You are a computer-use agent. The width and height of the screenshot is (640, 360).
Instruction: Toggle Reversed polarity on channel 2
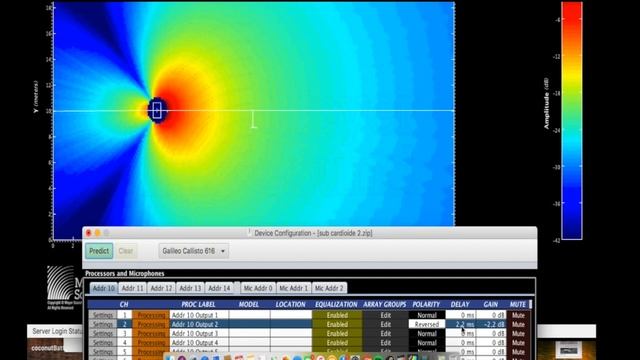427,324
